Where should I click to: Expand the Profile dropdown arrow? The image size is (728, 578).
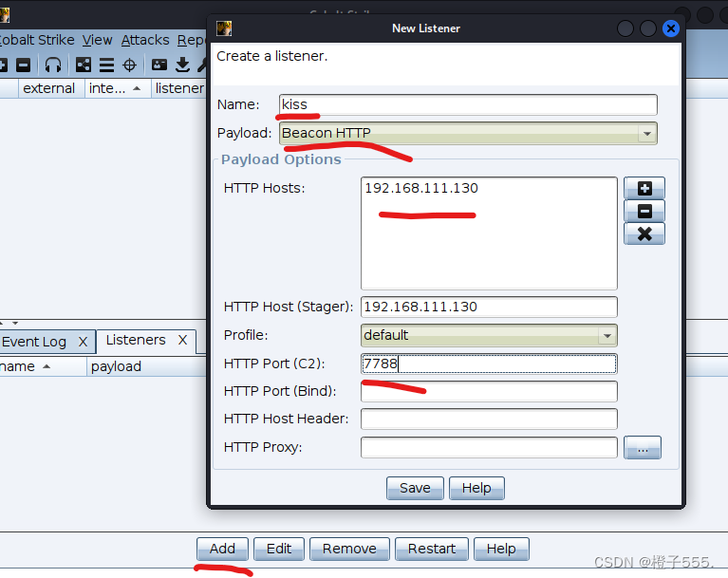click(x=607, y=336)
